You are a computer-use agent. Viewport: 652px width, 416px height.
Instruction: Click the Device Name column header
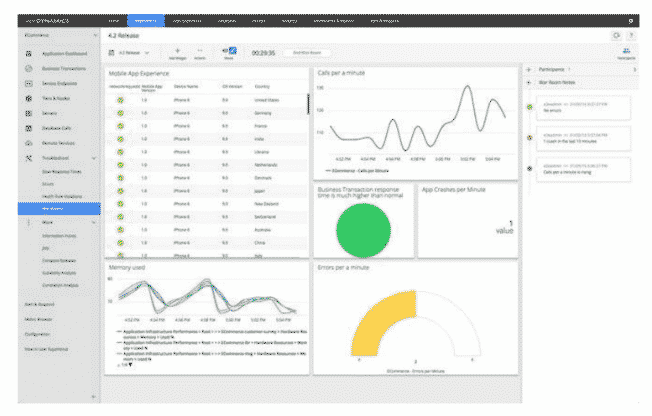(x=186, y=87)
